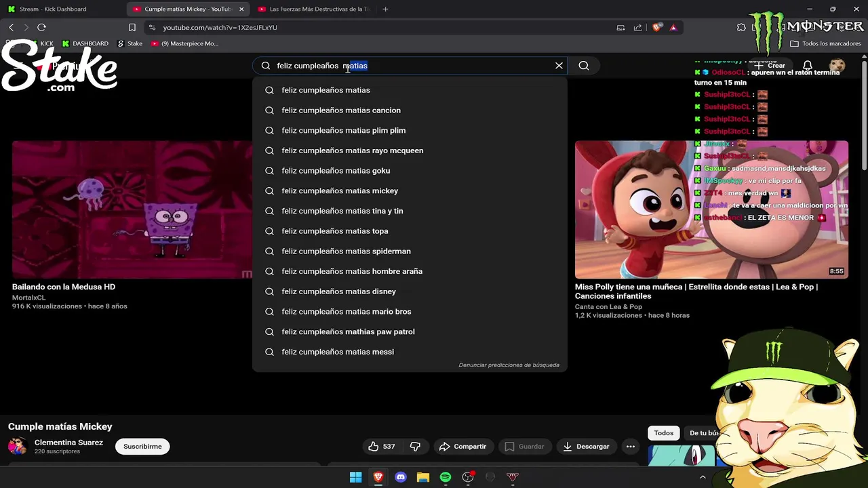The image size is (868, 488).
Task: Click the "Crear" create button
Action: point(770,66)
